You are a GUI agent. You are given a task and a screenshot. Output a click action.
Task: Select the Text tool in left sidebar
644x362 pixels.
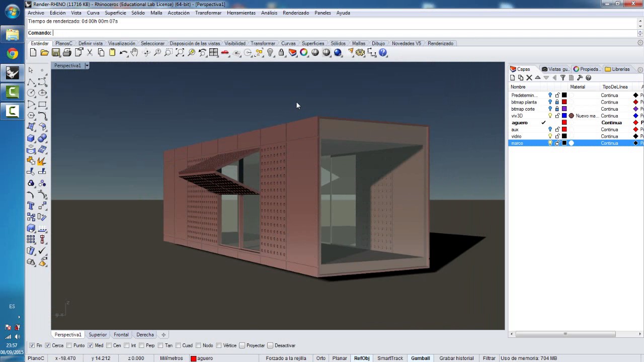pos(31,206)
